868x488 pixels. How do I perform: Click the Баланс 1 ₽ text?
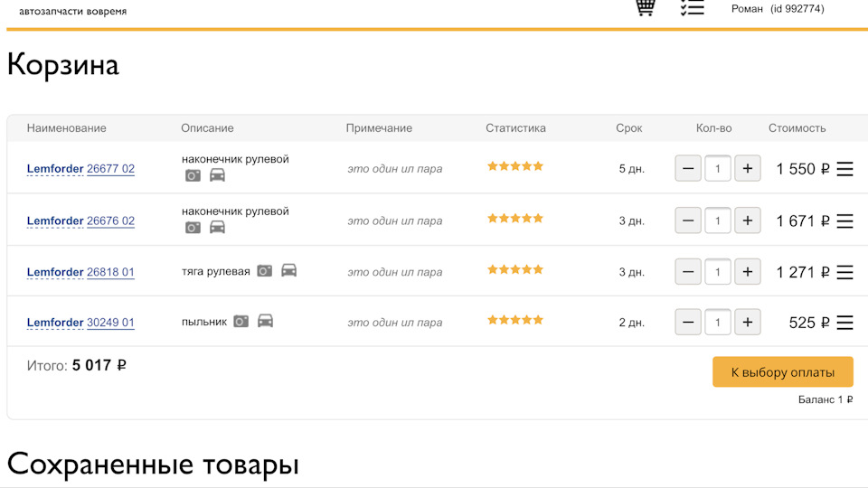point(826,399)
